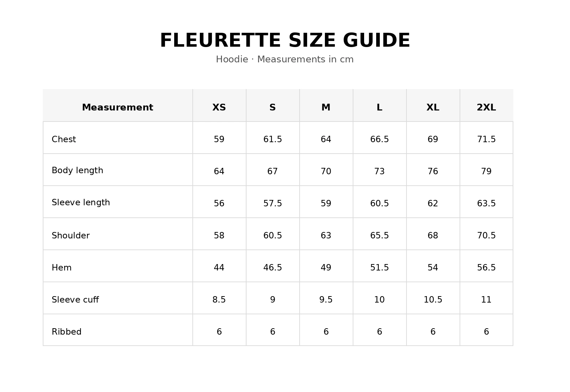
Task: Click the Ribbed row label
Action: point(67,332)
